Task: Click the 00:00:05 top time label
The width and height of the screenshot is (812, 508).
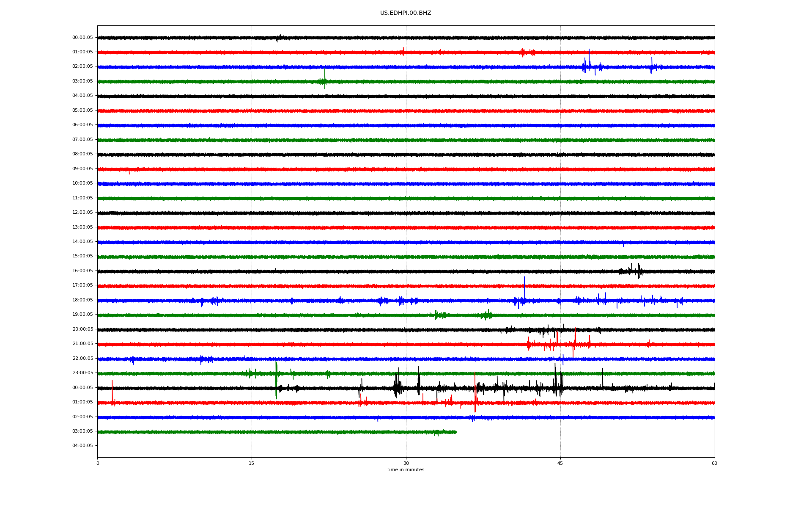Action: [82, 38]
